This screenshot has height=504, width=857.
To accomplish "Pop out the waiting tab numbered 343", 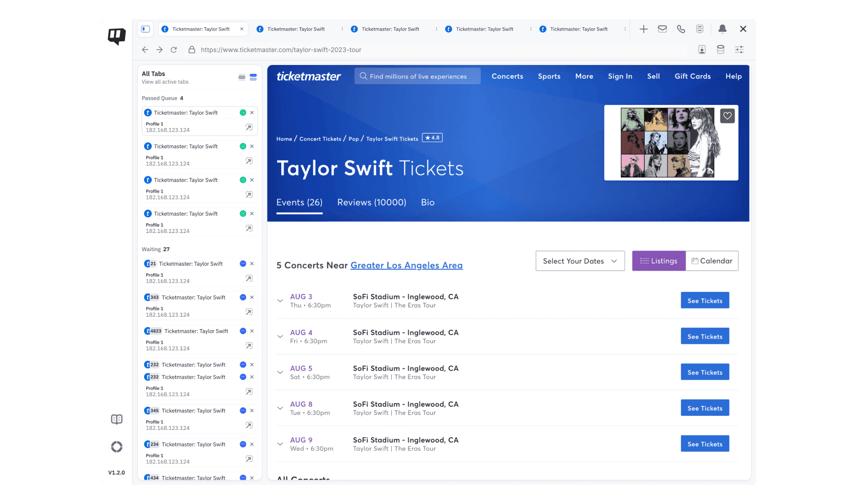I will click(249, 312).
